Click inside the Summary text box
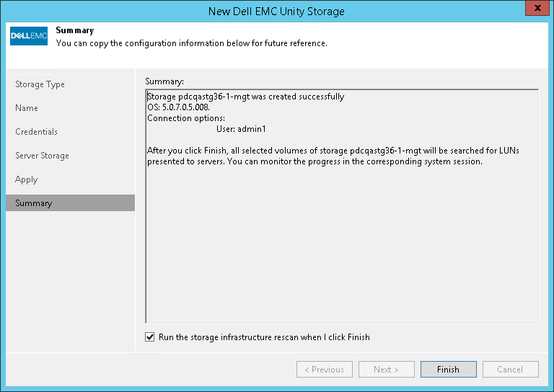 (342, 206)
